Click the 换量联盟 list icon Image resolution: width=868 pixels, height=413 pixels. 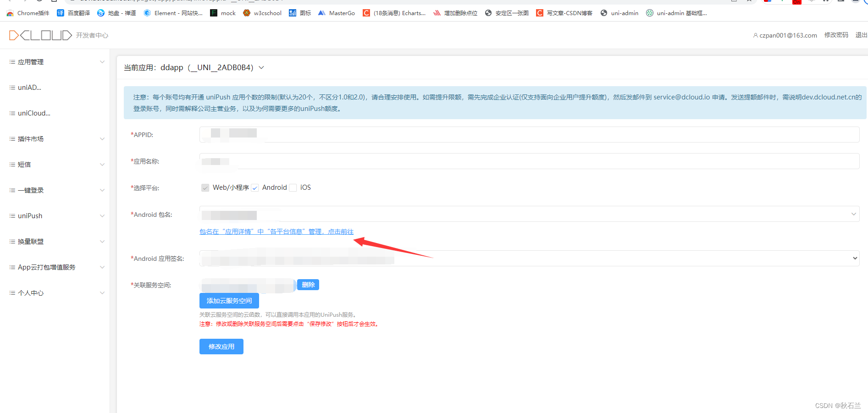(12, 242)
